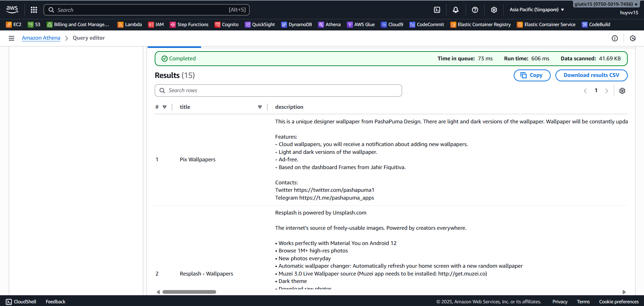Open the help question mark menu
Viewport: 644px width, 306px height.
[x=475, y=10]
